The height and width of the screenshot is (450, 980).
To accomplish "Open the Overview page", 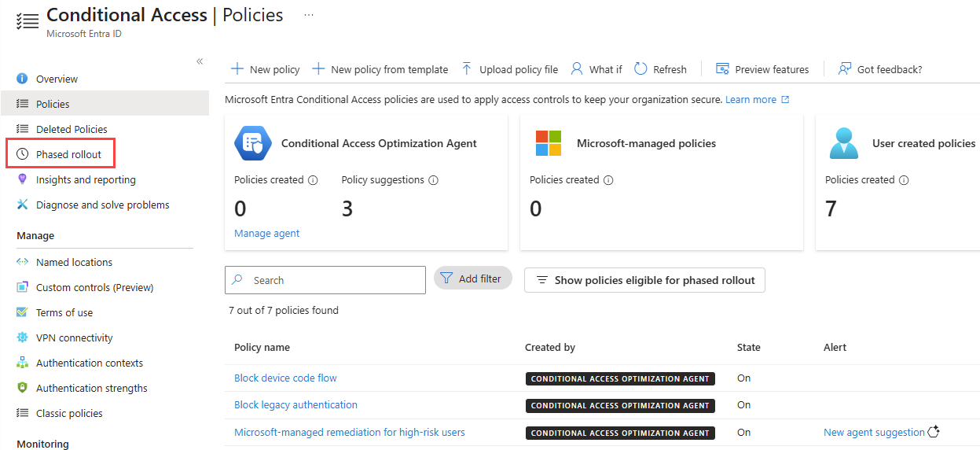I will click(x=57, y=79).
